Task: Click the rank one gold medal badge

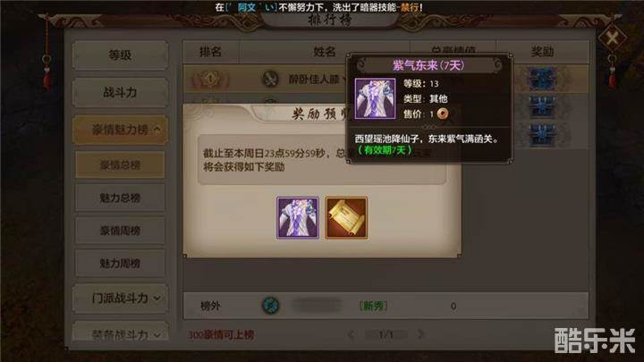Action: click(x=210, y=79)
